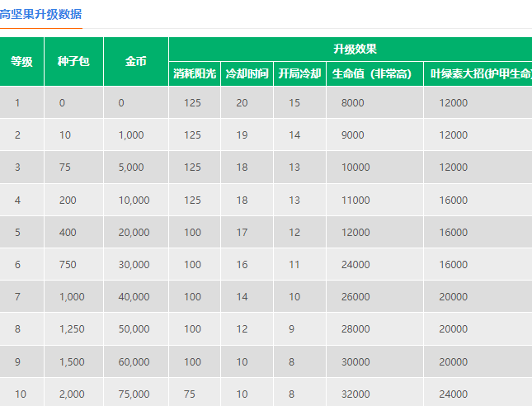This screenshot has width=532, height=406.
Task: Click the 60,000 gold cost cell
Action: [136, 362]
